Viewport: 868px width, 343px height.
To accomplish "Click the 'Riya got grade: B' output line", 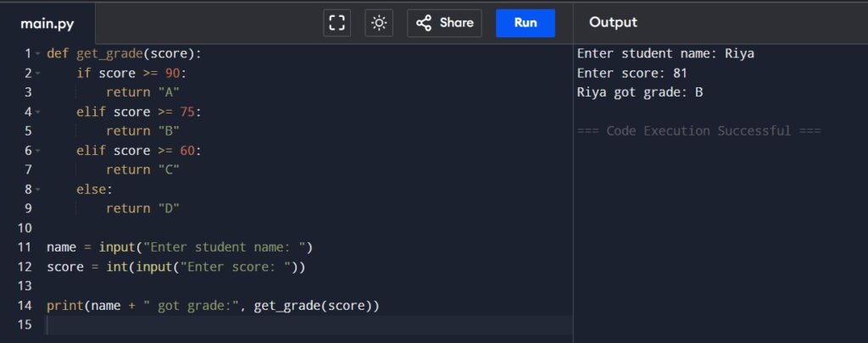I will 640,92.
